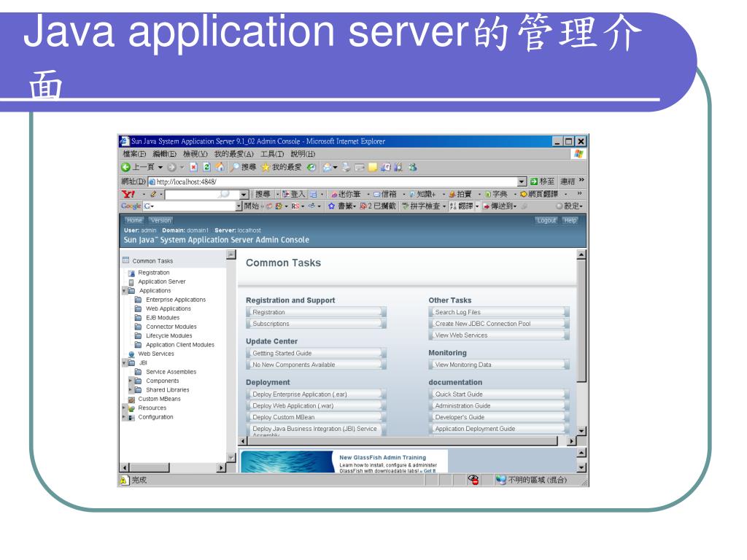Open the Back button history dropdown

(x=160, y=167)
